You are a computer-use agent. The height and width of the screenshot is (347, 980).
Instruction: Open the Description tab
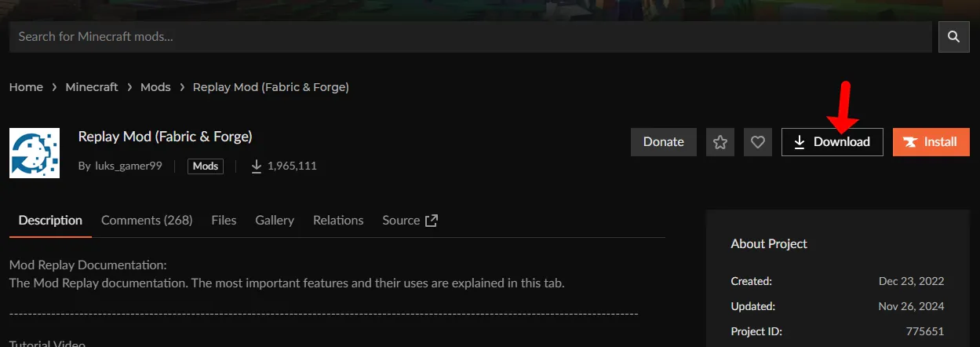[50, 221]
